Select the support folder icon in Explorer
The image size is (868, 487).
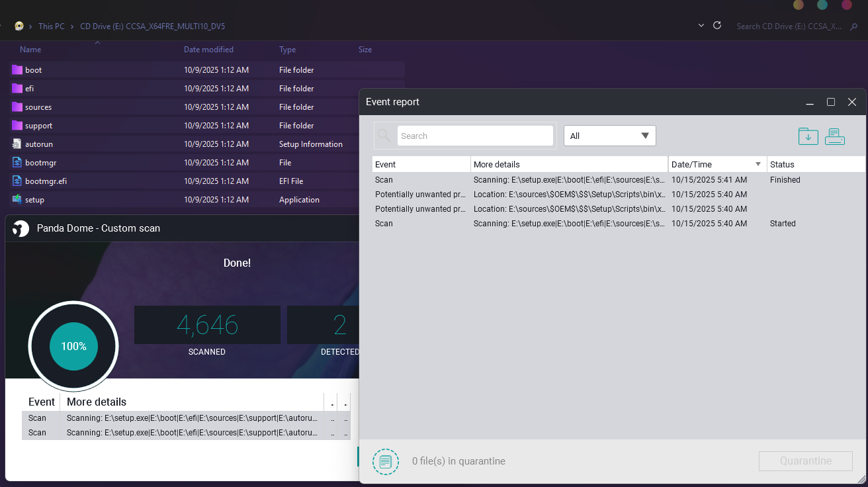coord(17,125)
